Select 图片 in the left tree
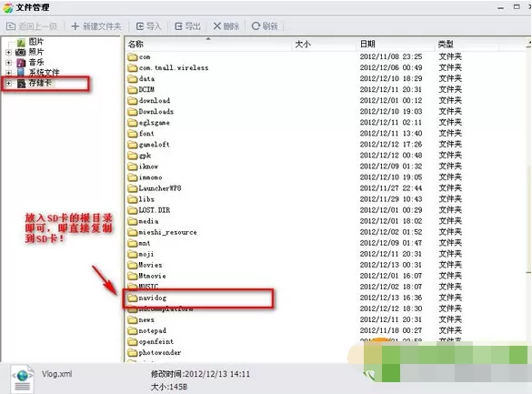Viewport: 532px width, 394px height. click(x=36, y=42)
